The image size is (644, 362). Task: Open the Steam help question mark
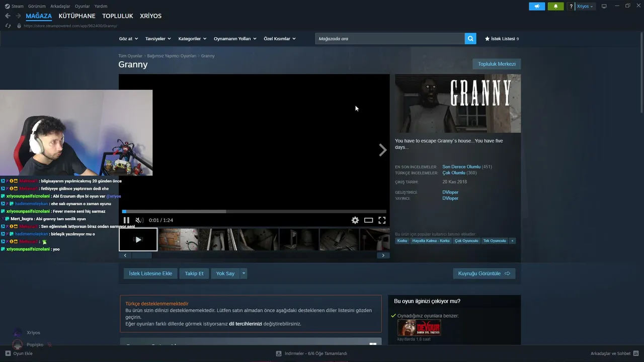click(571, 7)
